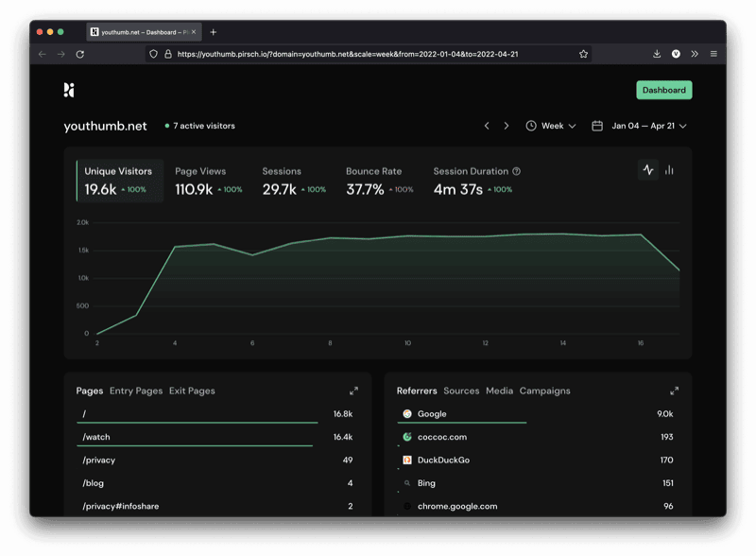The width and height of the screenshot is (756, 556).
Task: Open the Week scale dropdown
Action: click(x=552, y=125)
